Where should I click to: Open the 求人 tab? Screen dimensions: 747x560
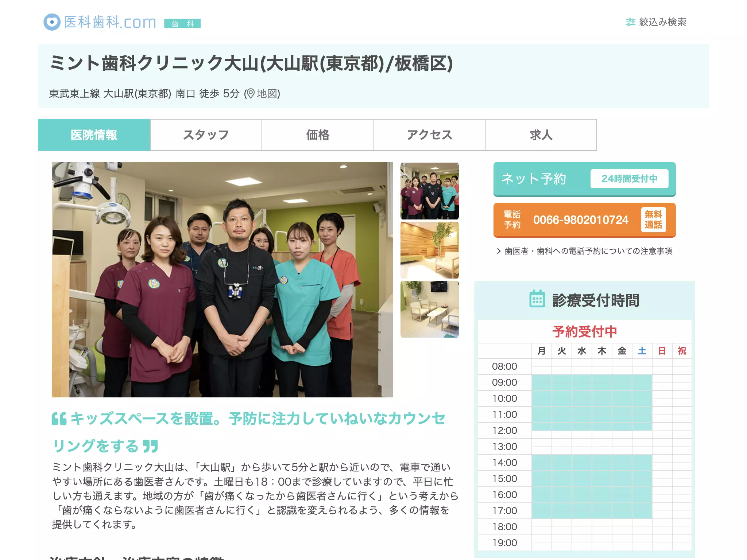coord(541,135)
